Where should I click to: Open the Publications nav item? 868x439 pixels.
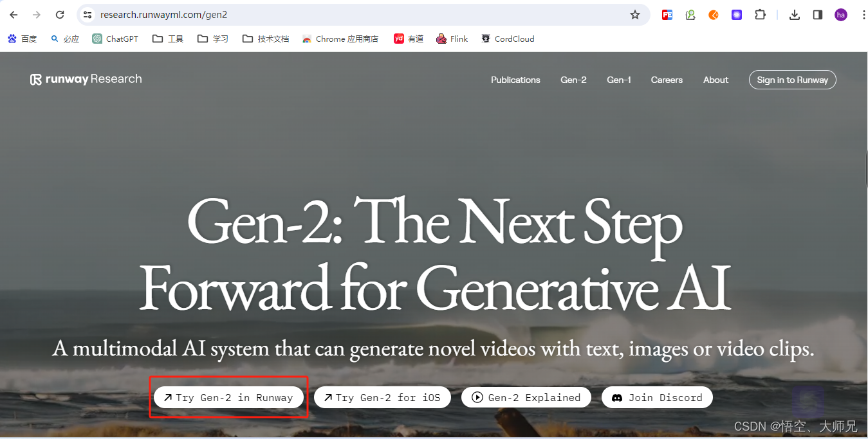(515, 80)
